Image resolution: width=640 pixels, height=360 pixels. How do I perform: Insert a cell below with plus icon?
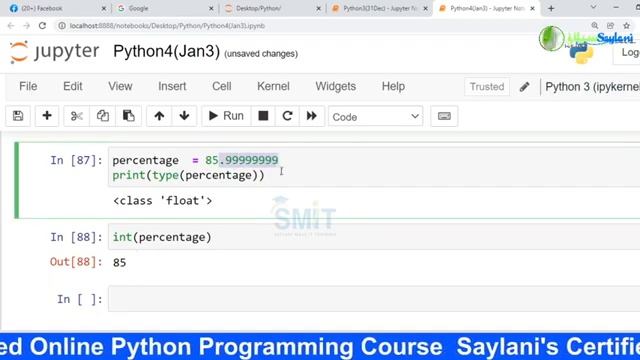pyautogui.click(x=47, y=116)
